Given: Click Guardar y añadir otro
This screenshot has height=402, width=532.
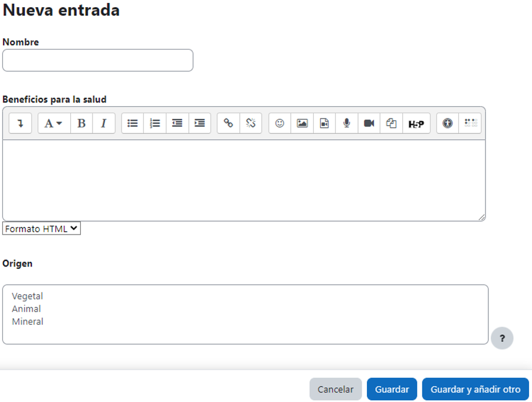Looking at the screenshot, I should tap(475, 389).
